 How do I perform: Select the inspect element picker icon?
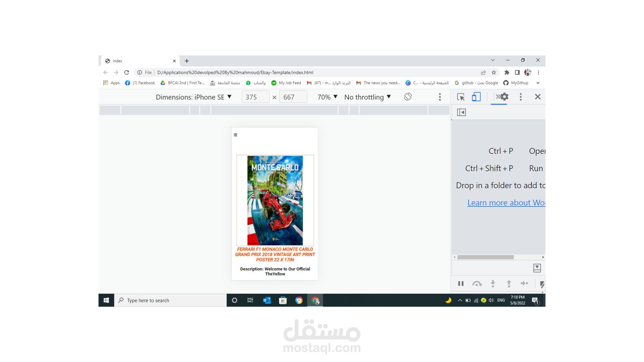tap(461, 97)
